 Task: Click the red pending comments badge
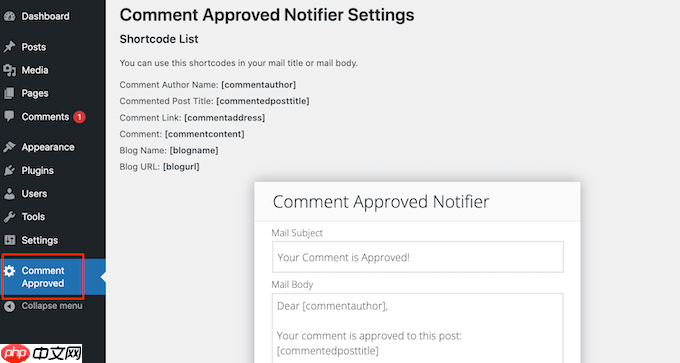point(79,117)
